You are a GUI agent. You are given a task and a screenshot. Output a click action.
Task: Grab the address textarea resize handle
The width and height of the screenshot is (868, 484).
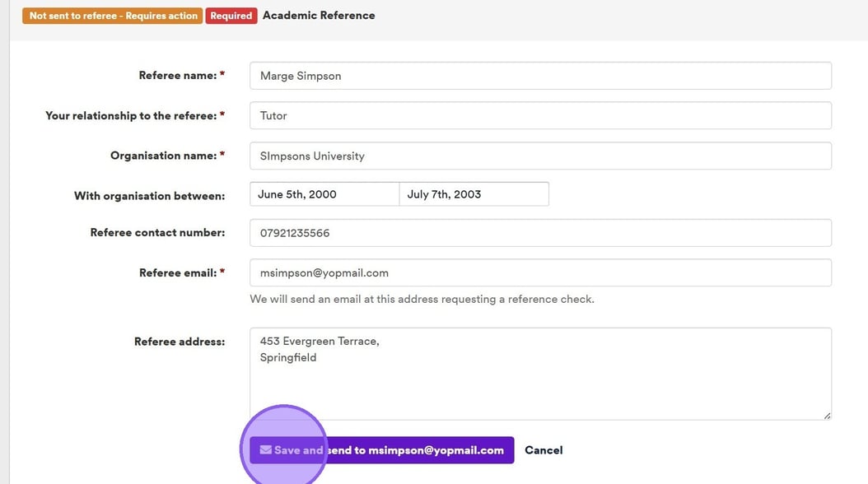(x=827, y=416)
